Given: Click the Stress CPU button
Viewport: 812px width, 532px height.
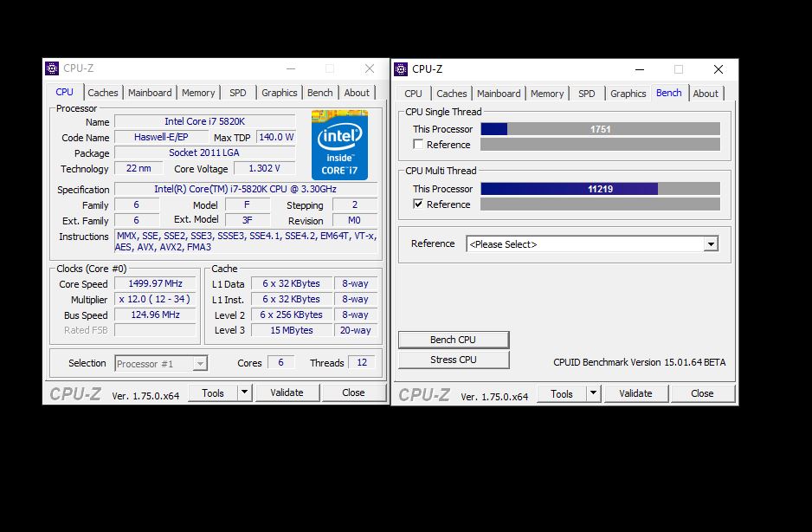Looking at the screenshot, I should 454,360.
